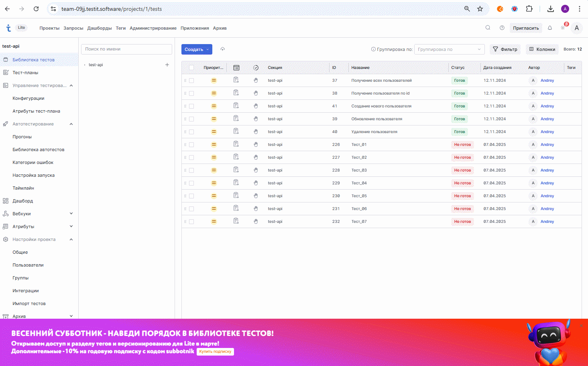
Task: Click the search magnifier in top bar
Action: [488, 28]
